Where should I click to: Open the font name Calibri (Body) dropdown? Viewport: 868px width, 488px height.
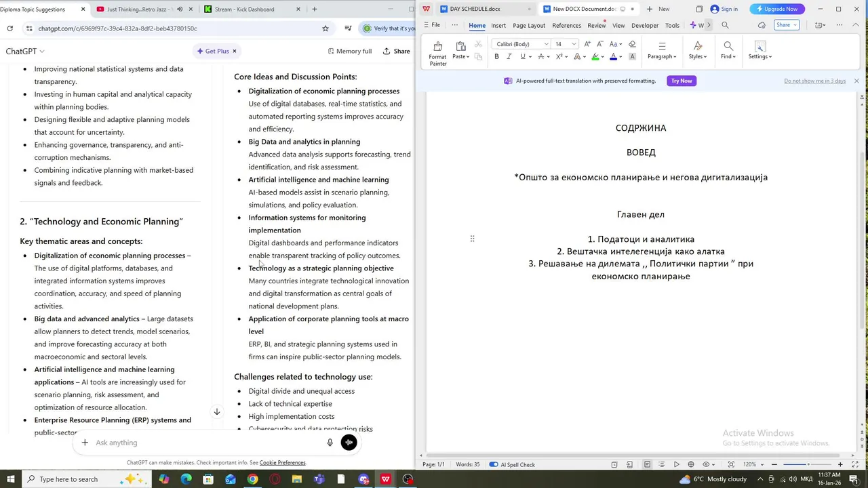(547, 44)
